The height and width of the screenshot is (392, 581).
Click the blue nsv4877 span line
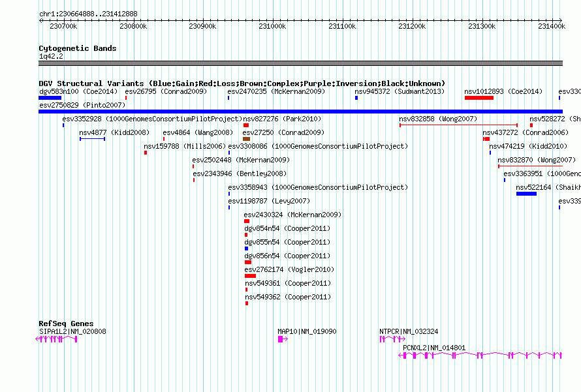pyautogui.click(x=92, y=139)
